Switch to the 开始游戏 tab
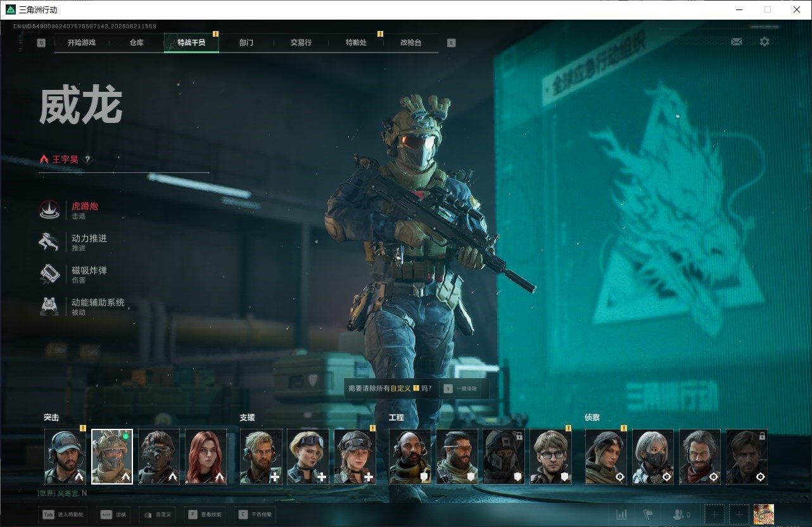812x527 pixels. 82,43
